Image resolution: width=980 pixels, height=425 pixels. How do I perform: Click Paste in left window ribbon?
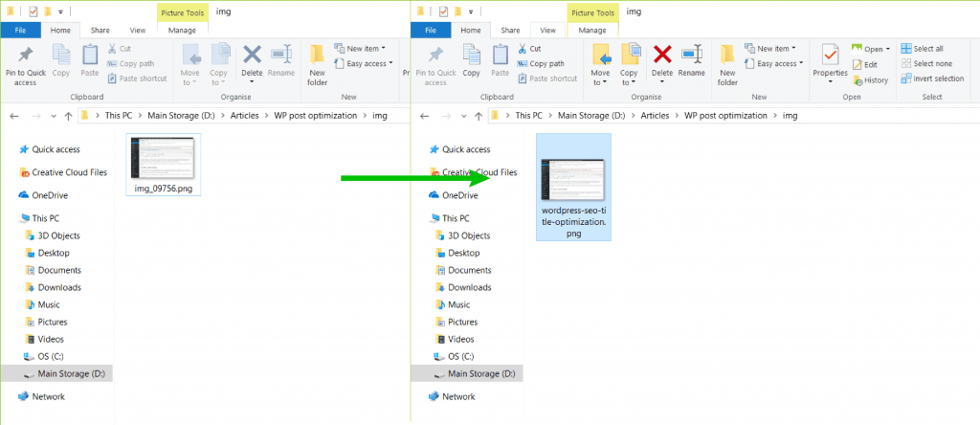[89, 62]
